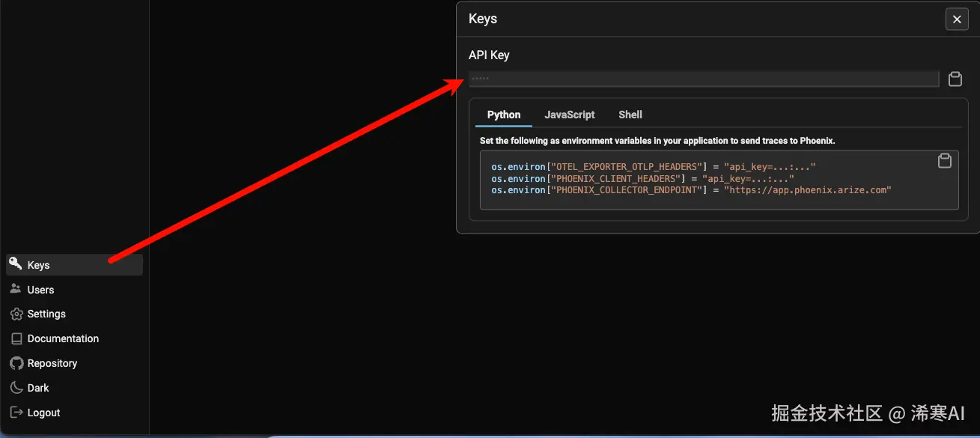Click the PHOENIX_CLIENT_HEADERS code line
Viewport: 980px width, 438px height.
click(642, 179)
